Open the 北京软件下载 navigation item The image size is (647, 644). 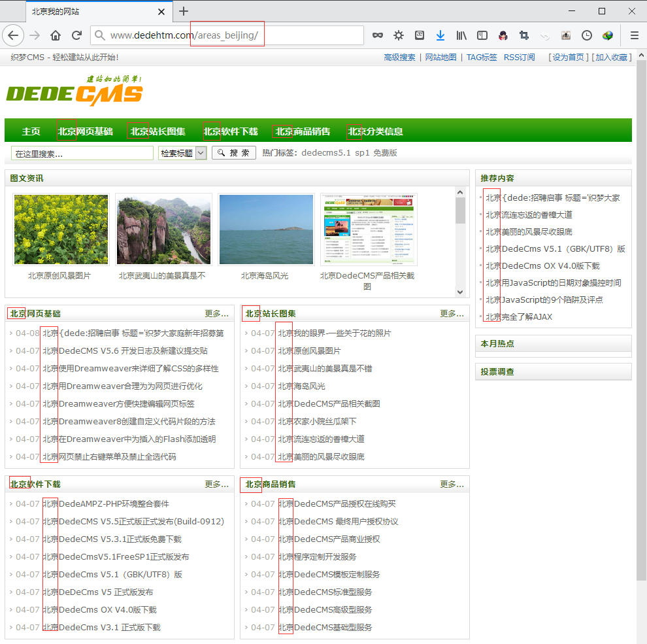pos(231,131)
